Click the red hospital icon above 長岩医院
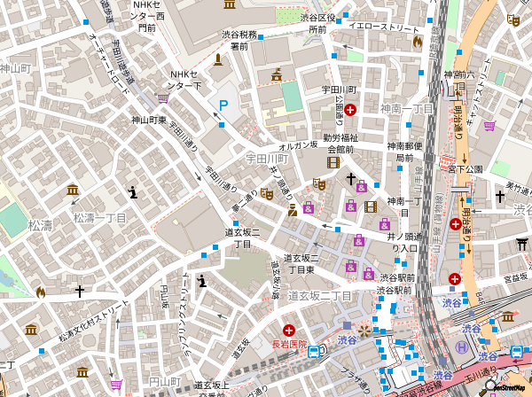 tap(289, 330)
